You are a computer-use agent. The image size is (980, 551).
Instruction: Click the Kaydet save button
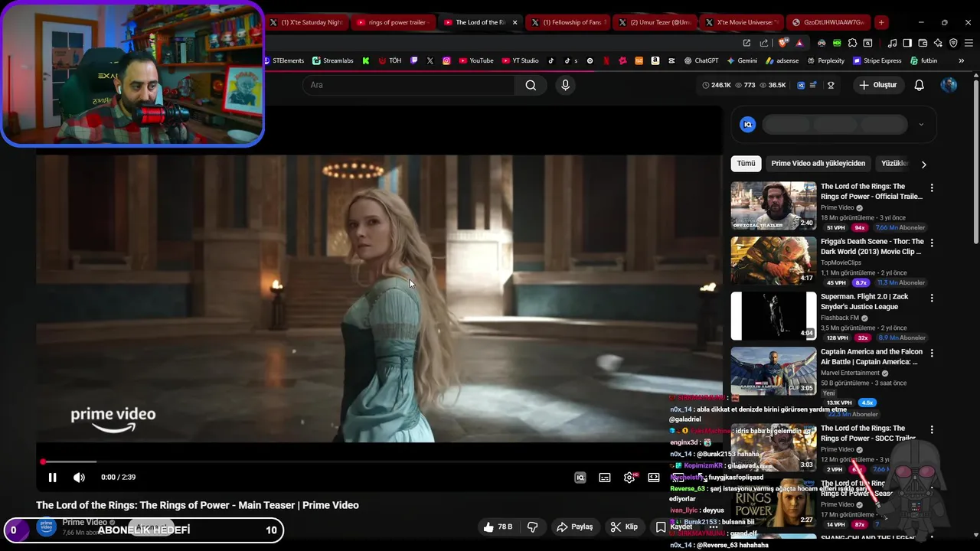(x=674, y=527)
